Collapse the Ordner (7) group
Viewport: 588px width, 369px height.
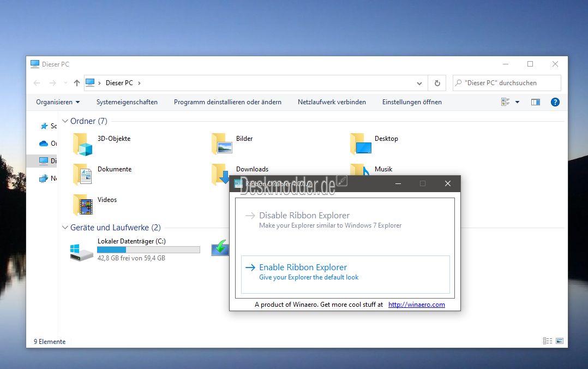65,121
